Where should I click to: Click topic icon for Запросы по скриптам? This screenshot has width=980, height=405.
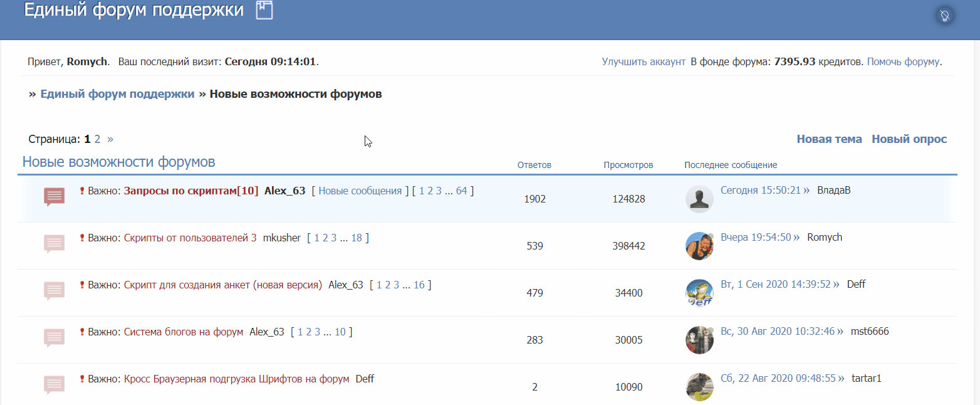click(55, 197)
